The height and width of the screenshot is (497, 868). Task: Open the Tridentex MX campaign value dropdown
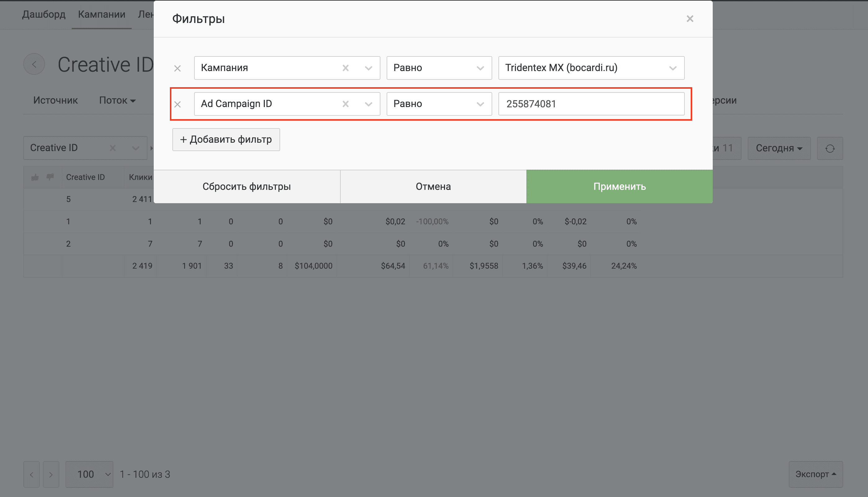coord(591,68)
